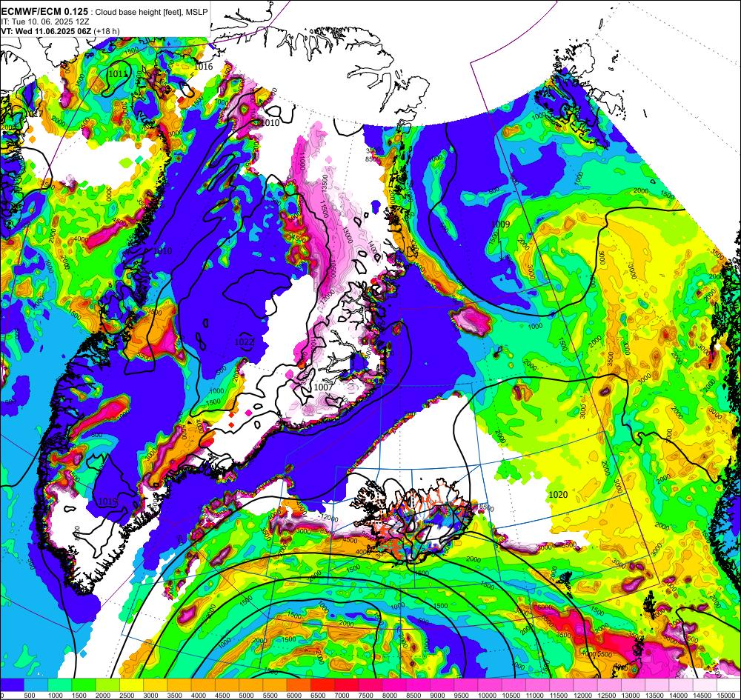The image size is (741, 700).
Task: Click the legend swatch between 12000 and 12500
Action: click(x=585, y=685)
